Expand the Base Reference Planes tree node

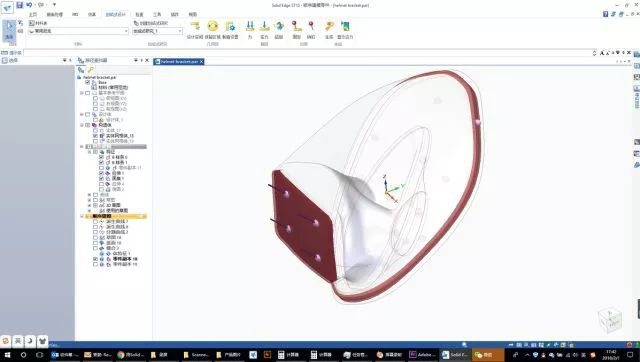click(x=82, y=93)
